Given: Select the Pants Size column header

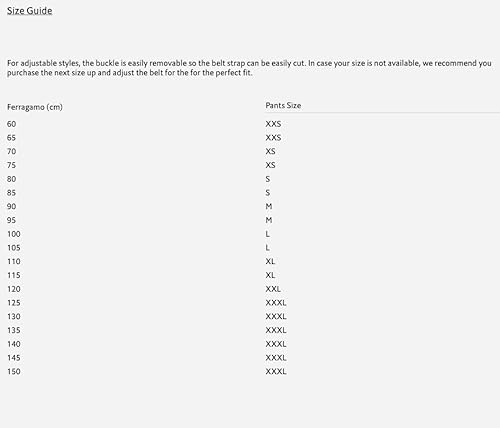Looking at the screenshot, I should pyautogui.click(x=283, y=105).
